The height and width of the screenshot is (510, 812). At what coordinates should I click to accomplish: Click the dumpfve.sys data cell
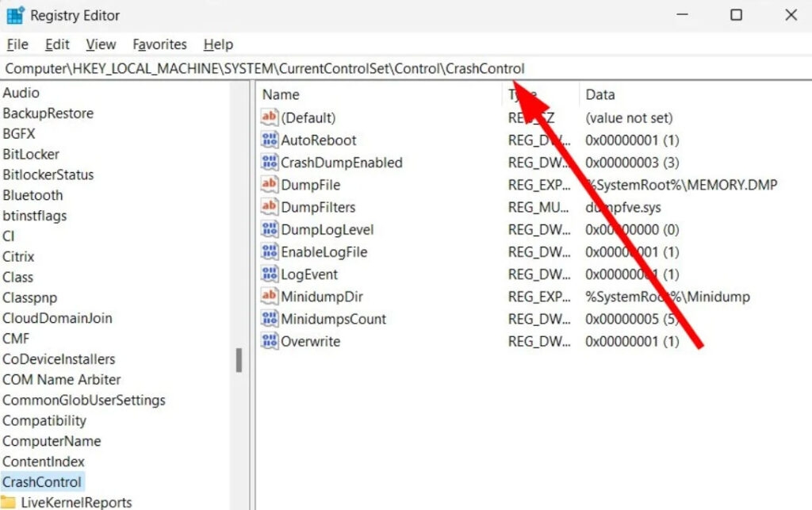tap(623, 207)
